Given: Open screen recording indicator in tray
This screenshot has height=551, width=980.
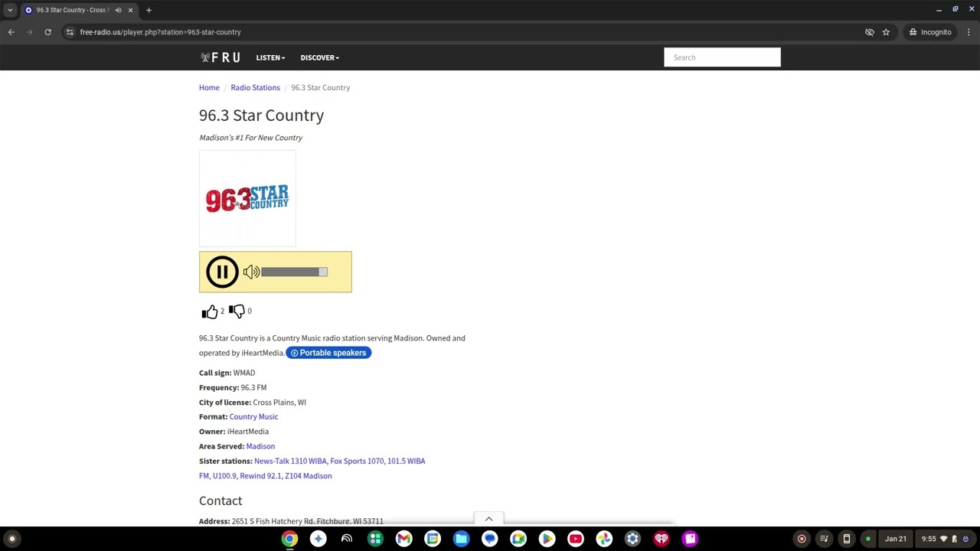Looking at the screenshot, I should (802, 539).
